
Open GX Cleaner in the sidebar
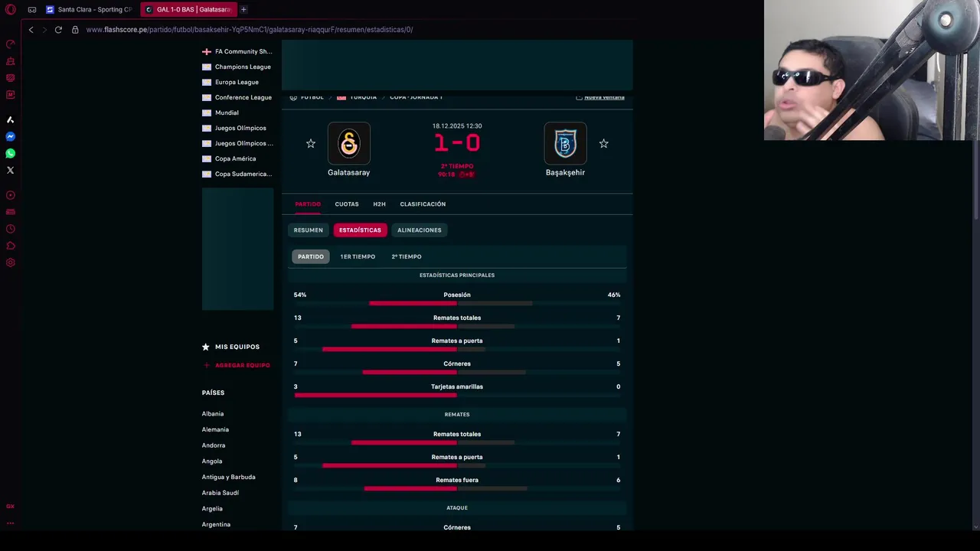tap(11, 61)
